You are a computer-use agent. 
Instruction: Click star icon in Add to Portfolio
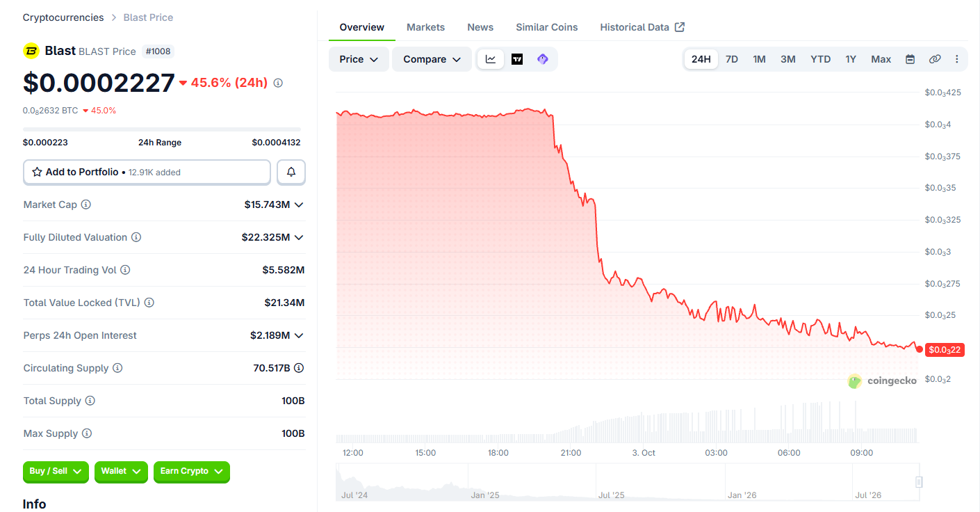pyautogui.click(x=37, y=172)
